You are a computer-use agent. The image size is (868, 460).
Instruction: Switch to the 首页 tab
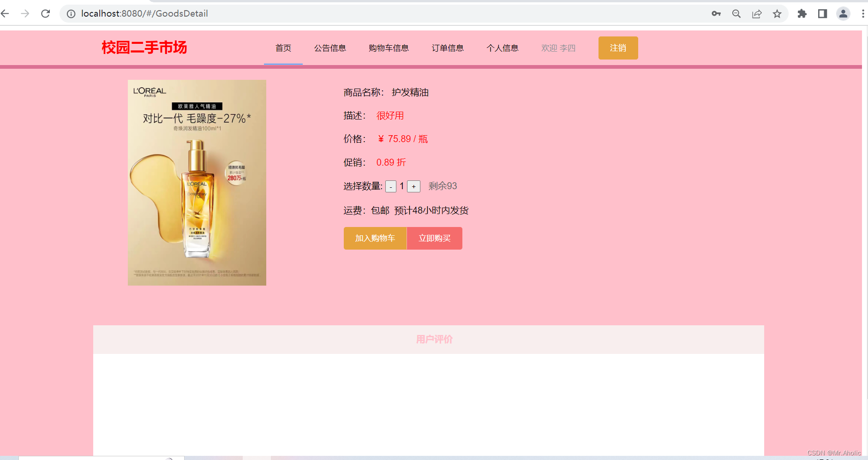[283, 48]
